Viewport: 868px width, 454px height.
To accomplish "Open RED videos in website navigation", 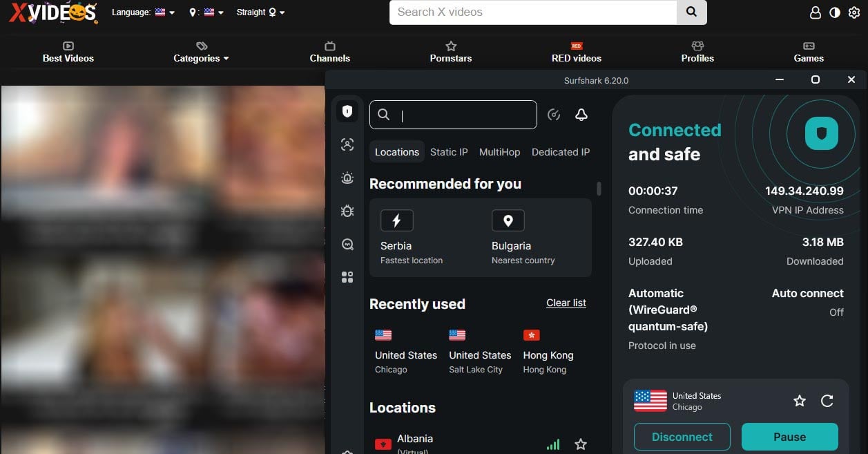I will click(x=577, y=53).
